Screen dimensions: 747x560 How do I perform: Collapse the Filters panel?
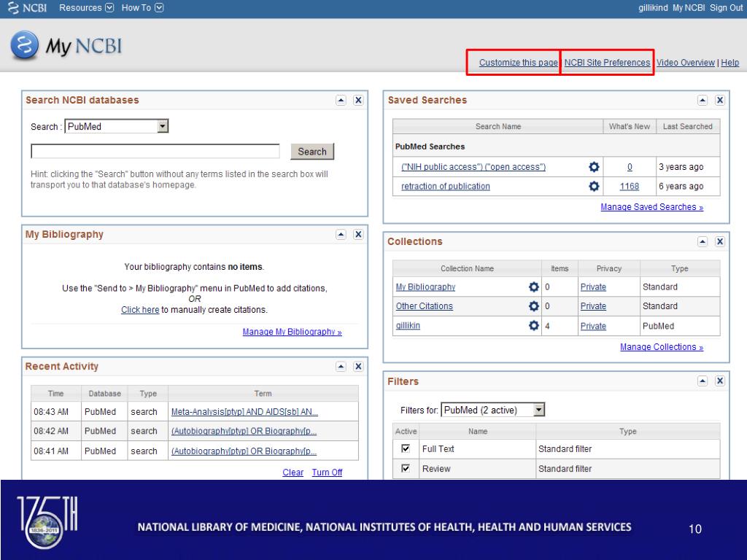coord(703,381)
